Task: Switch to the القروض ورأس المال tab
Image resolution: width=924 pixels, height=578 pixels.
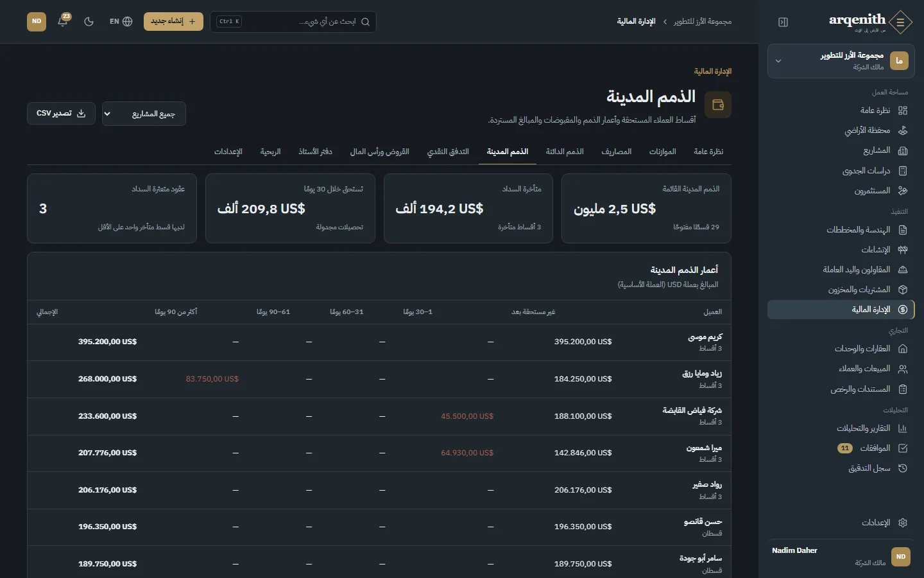Action: (x=380, y=152)
